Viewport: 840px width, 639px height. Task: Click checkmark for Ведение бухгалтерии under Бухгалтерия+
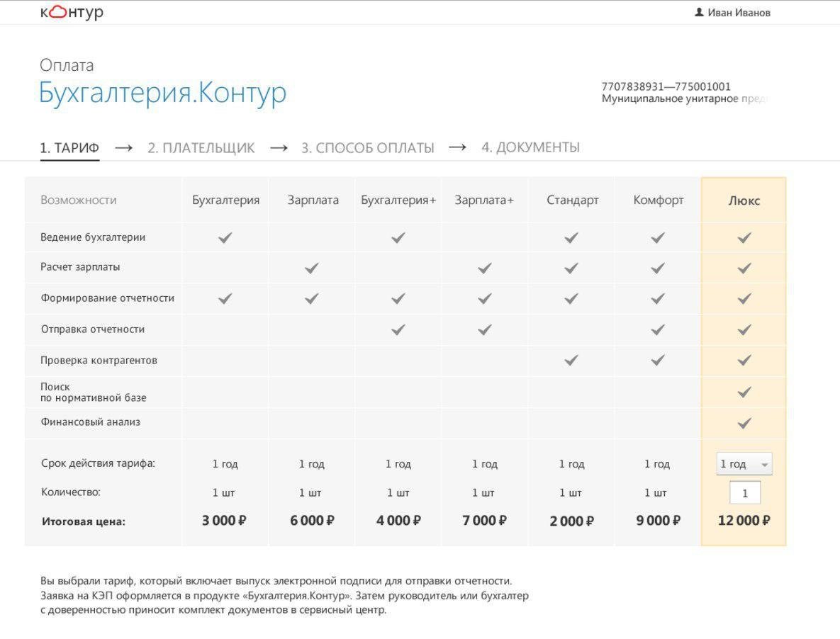pos(398,237)
